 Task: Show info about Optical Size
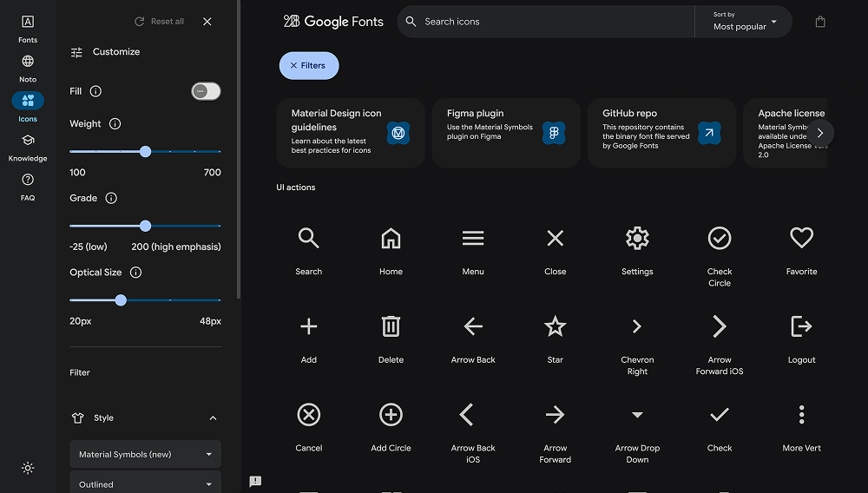[x=135, y=273]
